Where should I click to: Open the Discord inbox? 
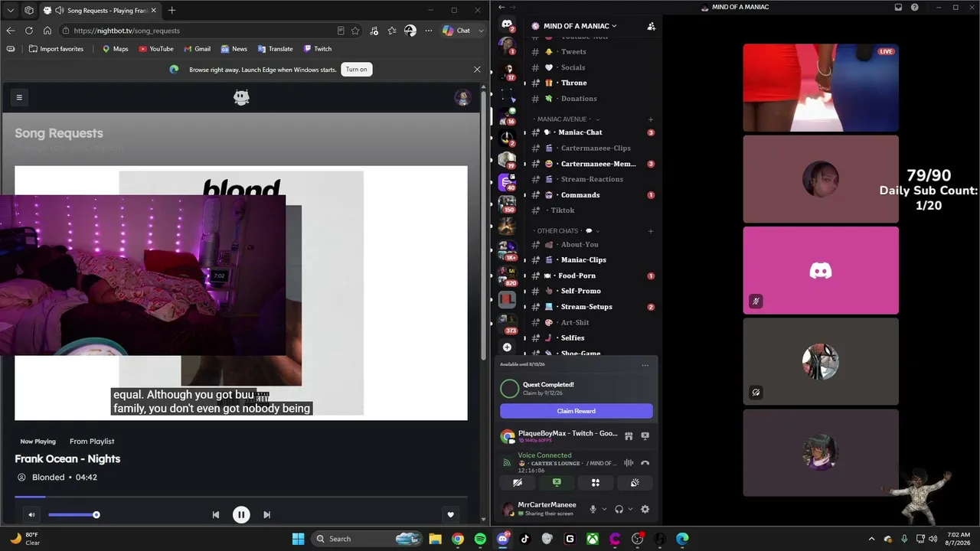pos(899,8)
